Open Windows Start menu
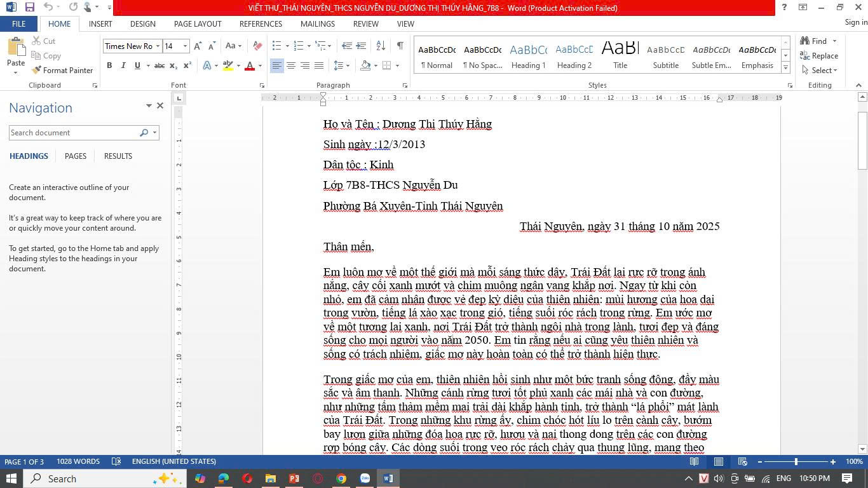The image size is (868, 488). point(11,478)
